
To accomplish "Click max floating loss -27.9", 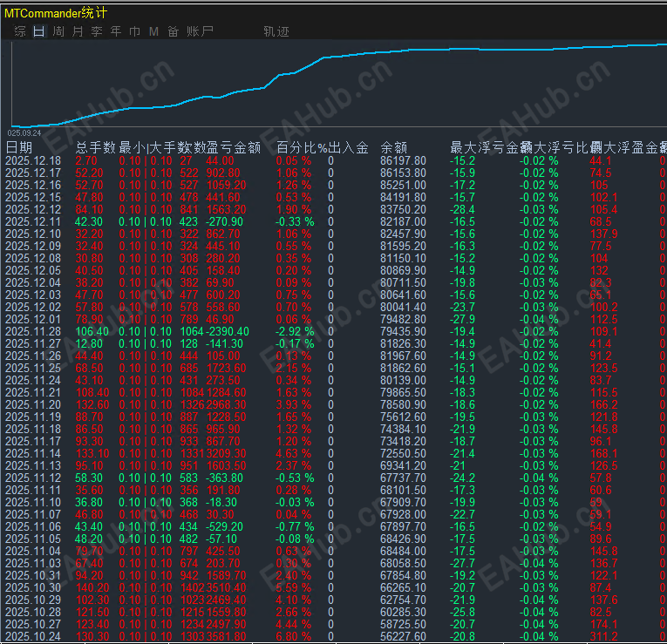I will pyautogui.click(x=462, y=319).
